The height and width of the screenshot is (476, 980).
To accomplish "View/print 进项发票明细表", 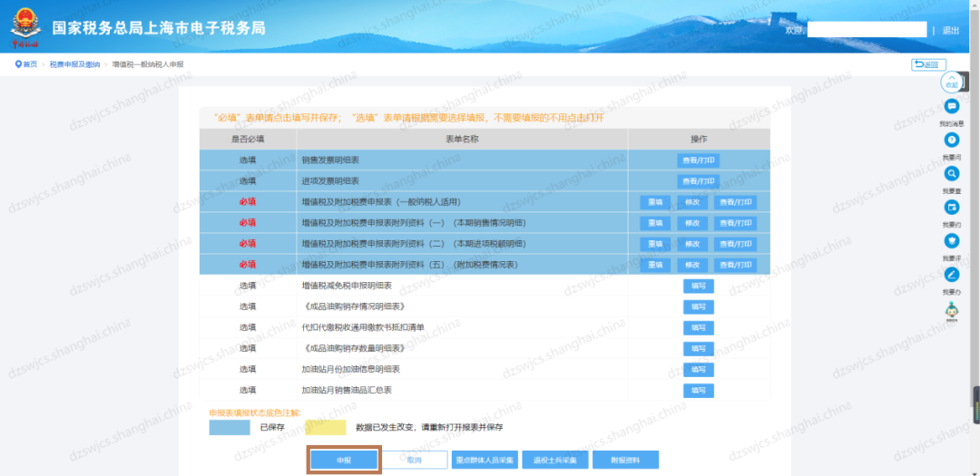I will click(x=698, y=181).
